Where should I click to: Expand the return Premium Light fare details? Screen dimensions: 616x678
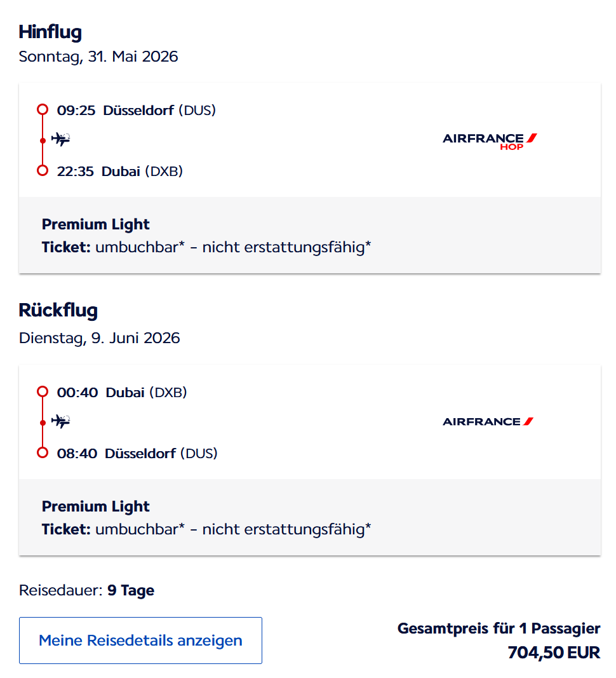(96, 506)
